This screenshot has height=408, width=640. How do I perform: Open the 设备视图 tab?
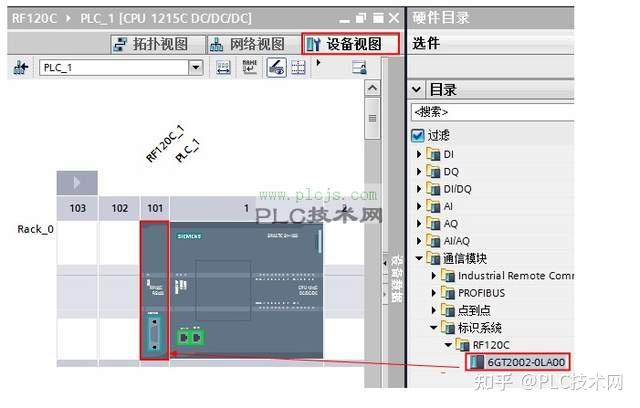(351, 44)
